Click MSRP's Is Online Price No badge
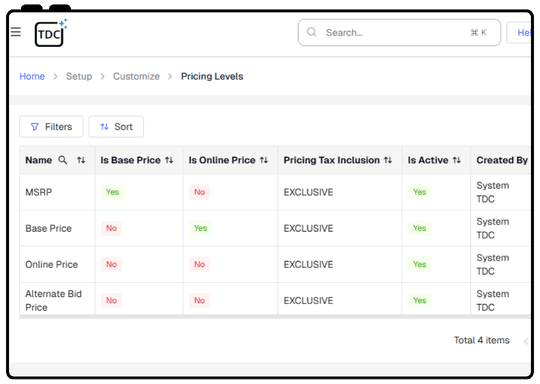540x384 pixels. click(x=199, y=192)
